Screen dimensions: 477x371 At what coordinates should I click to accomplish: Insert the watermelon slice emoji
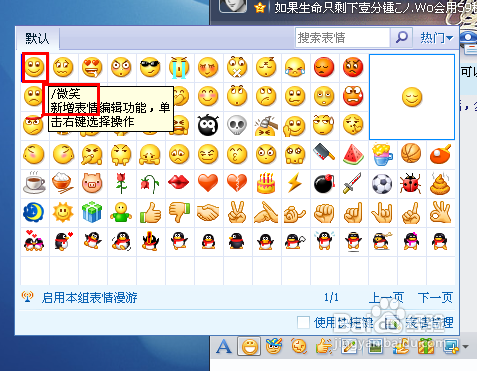[x=353, y=154]
